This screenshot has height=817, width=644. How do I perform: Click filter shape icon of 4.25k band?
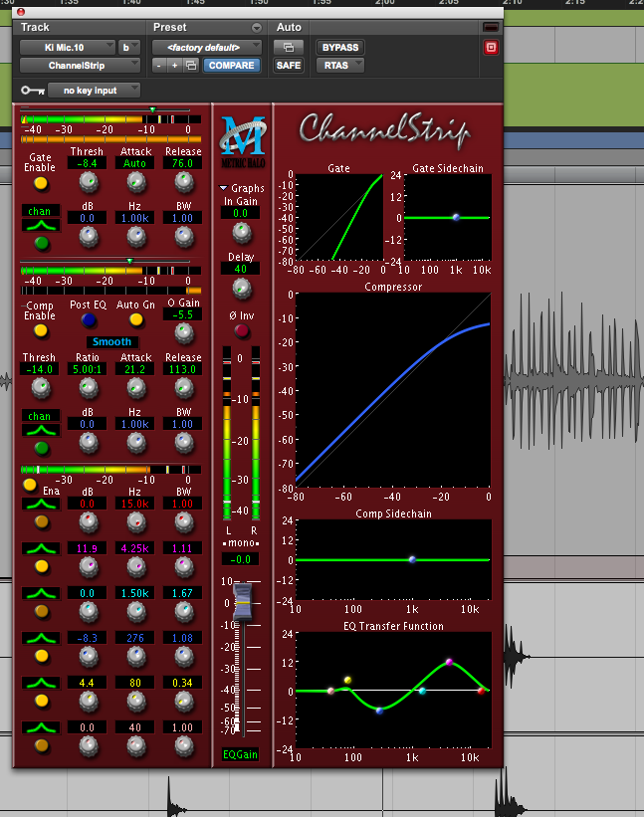point(41,548)
